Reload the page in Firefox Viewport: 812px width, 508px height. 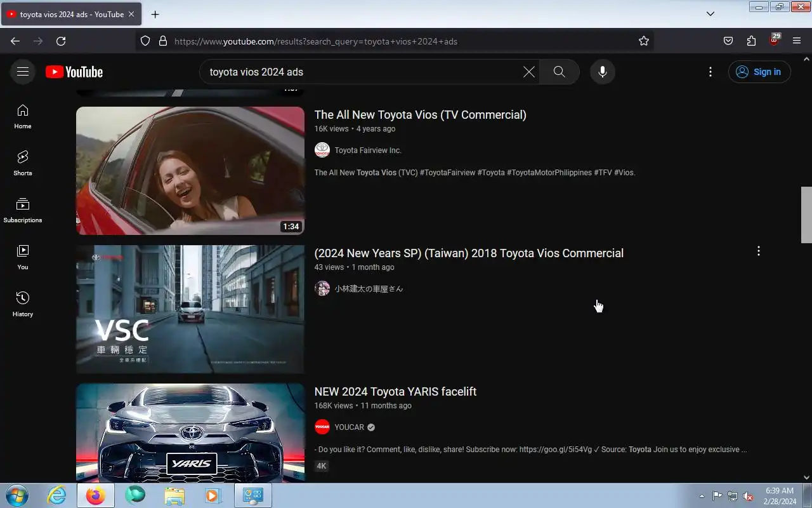click(x=61, y=41)
